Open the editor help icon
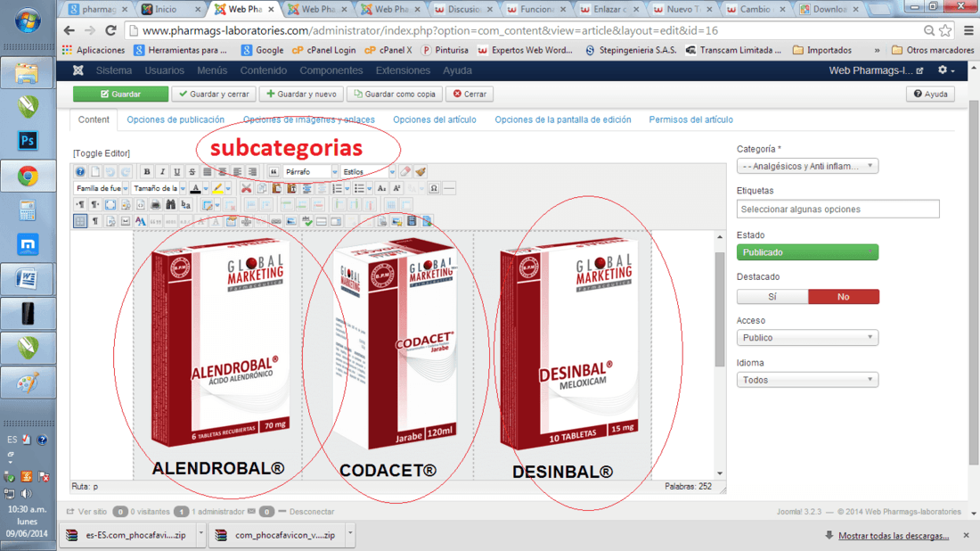 [x=80, y=172]
